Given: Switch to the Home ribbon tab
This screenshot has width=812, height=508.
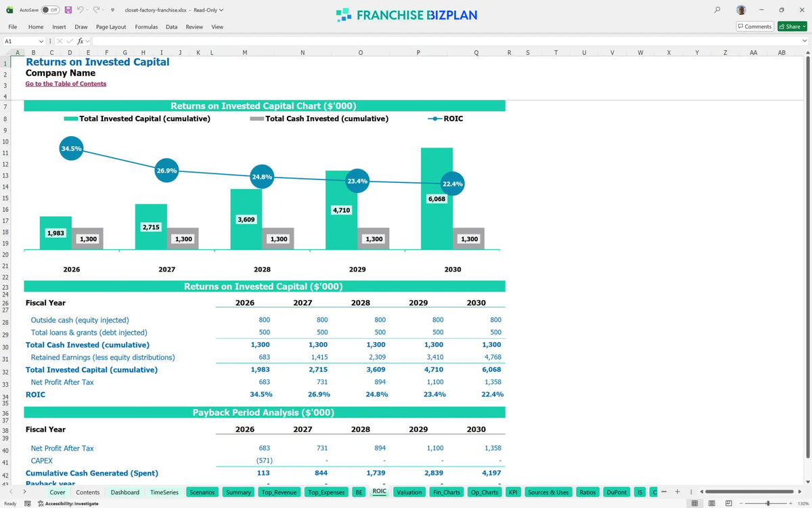Looking at the screenshot, I should point(36,26).
